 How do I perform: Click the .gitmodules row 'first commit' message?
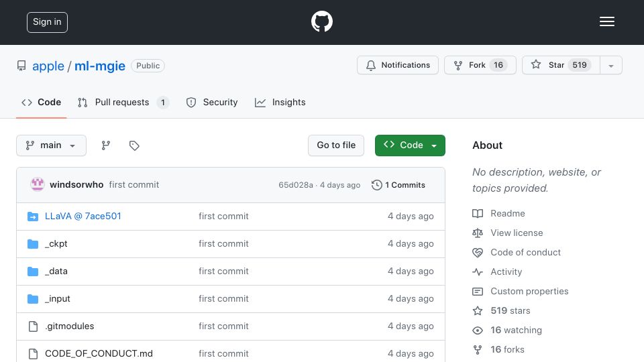click(223, 326)
